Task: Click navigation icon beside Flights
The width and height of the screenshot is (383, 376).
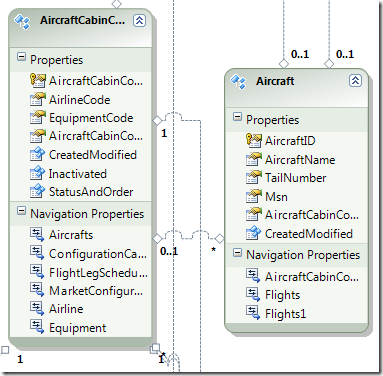Action: tap(253, 294)
